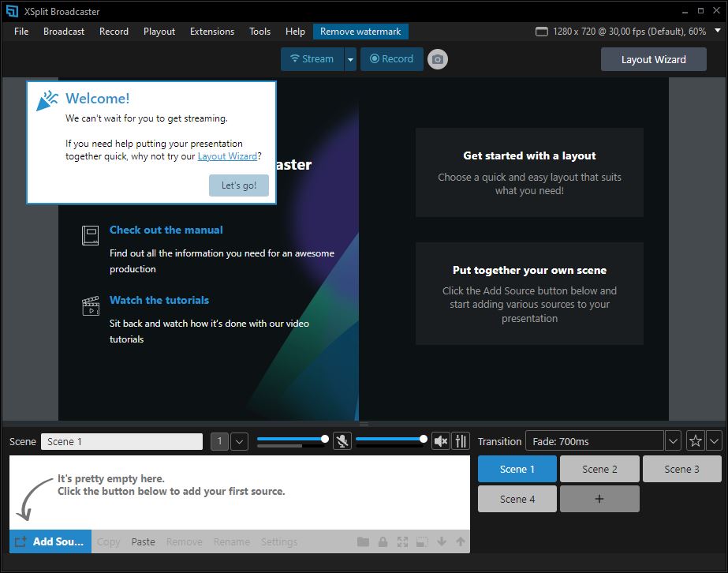Add a new scene with plus button

pos(599,499)
